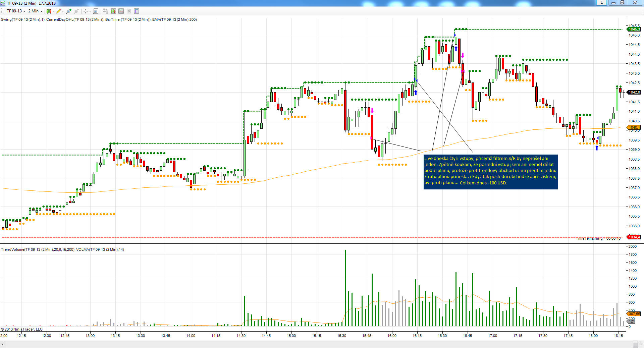Image resolution: width=644 pixels, height=348 pixels.
Task: Click the 15:30 time axis label
Action: 342,336
